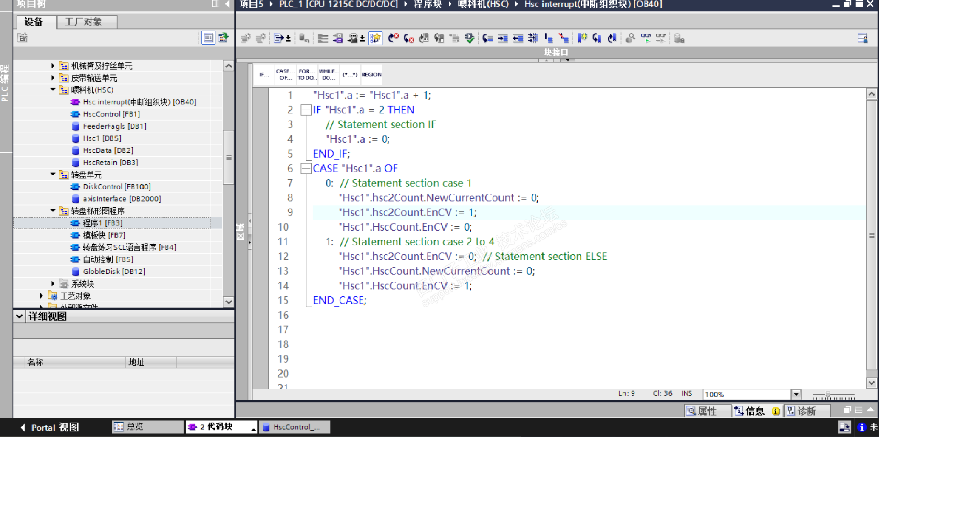Screen dimensions: 980x513
Task: Collapse the 详细视图 panel
Action: [19, 316]
